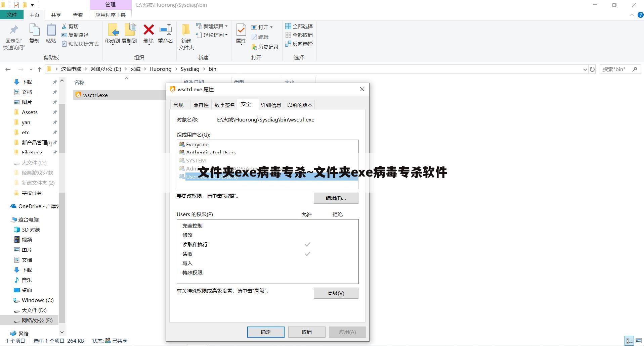644x346 pixels.
Task: Select Cut (剪切) scissors command
Action: coord(70,26)
